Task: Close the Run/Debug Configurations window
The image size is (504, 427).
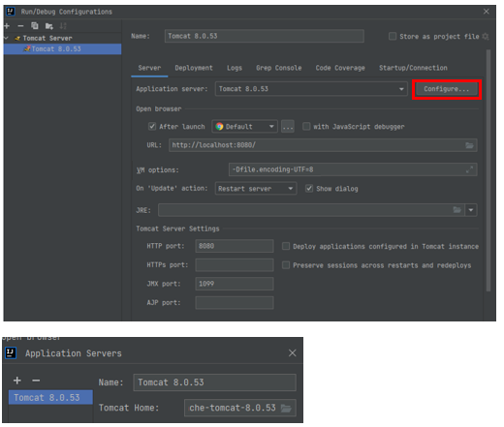Action: coord(486,12)
